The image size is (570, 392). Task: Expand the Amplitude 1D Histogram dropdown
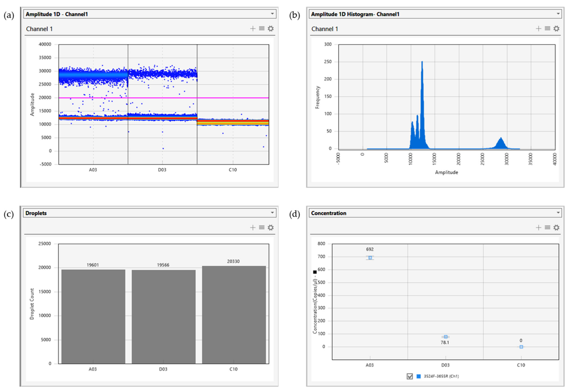click(x=558, y=14)
